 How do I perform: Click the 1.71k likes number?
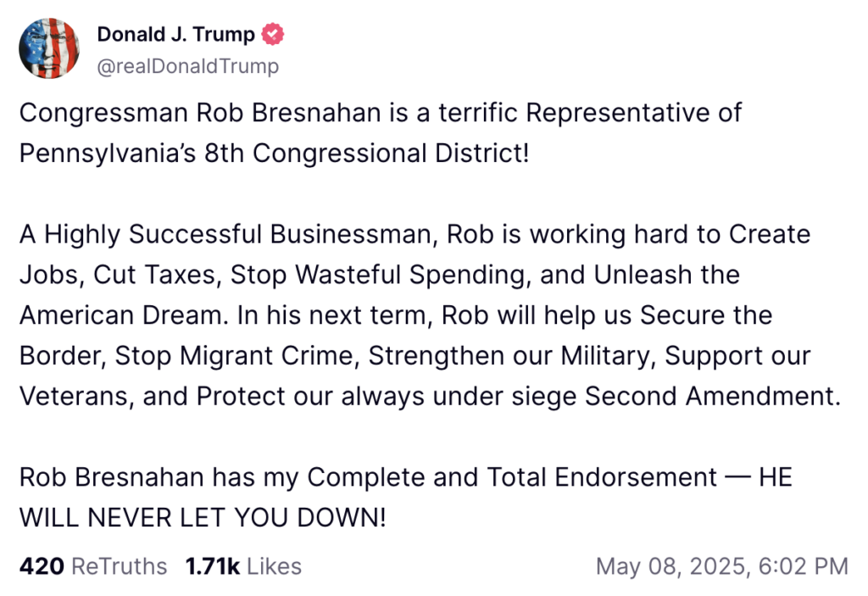pyautogui.click(x=212, y=566)
